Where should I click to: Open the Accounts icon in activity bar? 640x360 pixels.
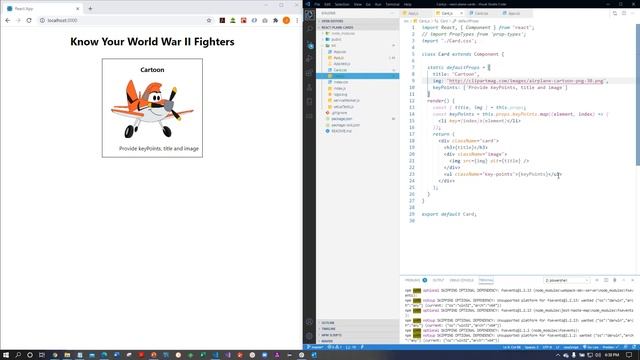pos(309,322)
